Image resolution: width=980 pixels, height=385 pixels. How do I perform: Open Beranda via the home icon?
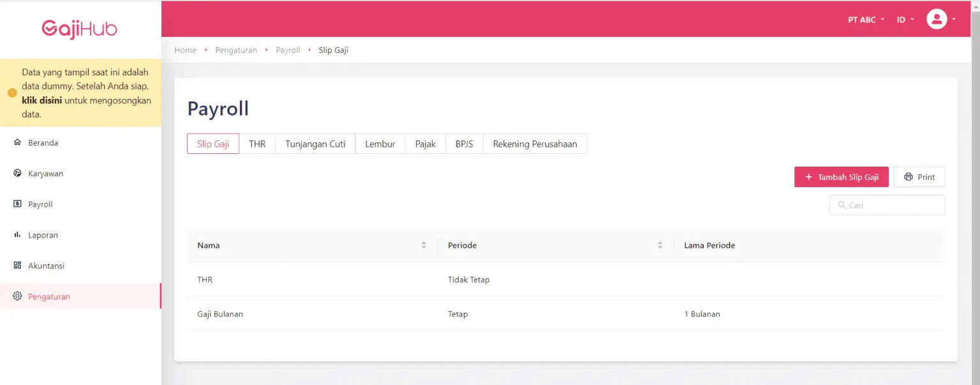(17, 142)
